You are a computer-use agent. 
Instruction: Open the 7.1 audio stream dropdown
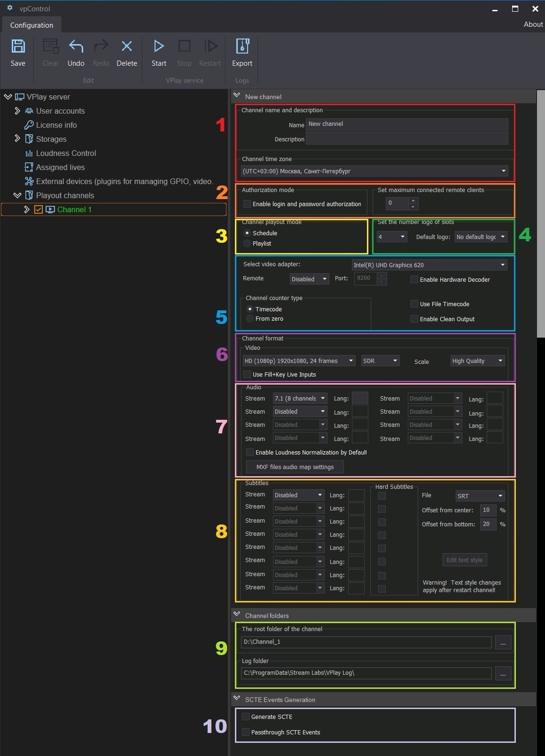[300, 398]
